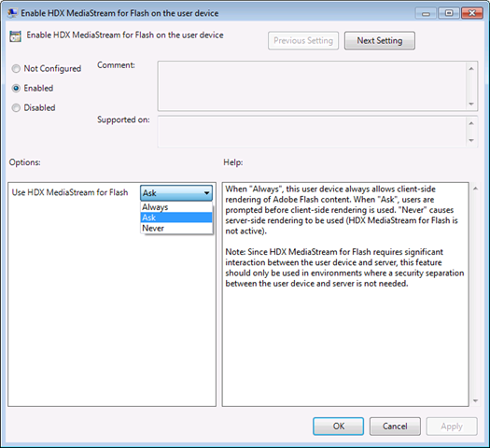The height and width of the screenshot is (448, 490).
Task: Close the dialog with the red X
Action: point(472,13)
